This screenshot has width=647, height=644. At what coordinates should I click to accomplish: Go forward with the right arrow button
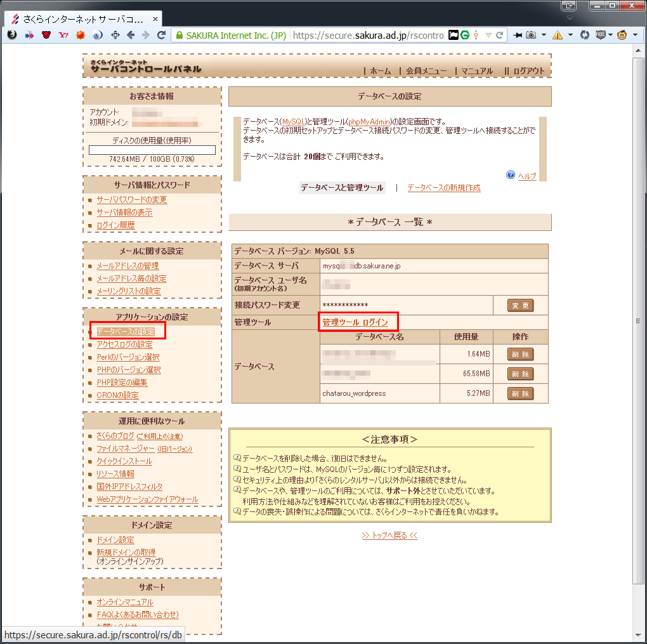coord(146,35)
